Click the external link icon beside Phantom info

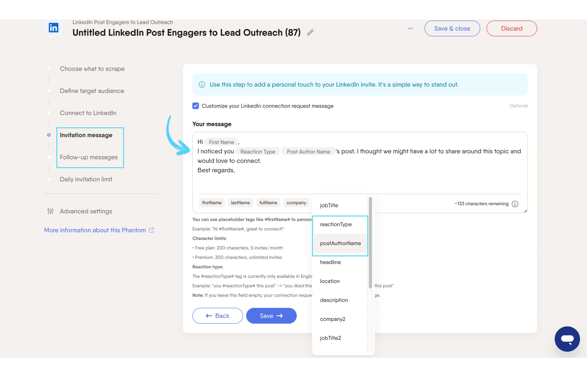tap(152, 230)
